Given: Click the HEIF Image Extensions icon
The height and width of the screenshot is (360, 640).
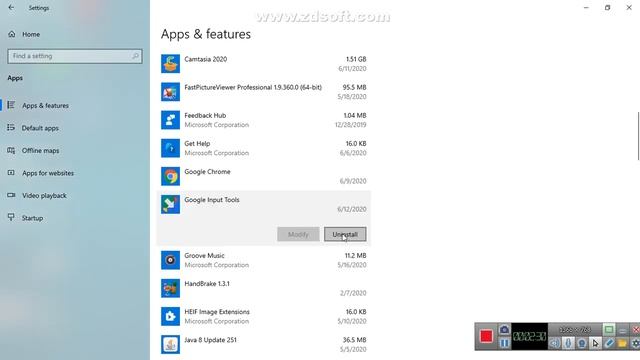Looking at the screenshot, I should [x=170, y=316].
